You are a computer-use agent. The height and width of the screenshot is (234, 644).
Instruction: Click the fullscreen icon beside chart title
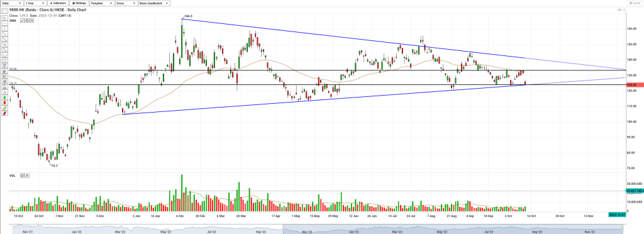point(4,10)
